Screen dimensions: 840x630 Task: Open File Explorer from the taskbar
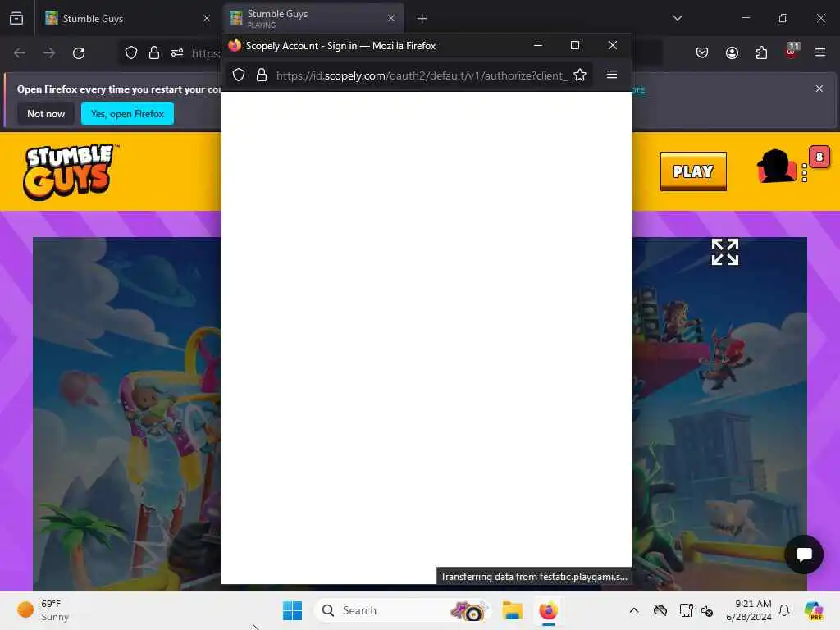click(512, 610)
